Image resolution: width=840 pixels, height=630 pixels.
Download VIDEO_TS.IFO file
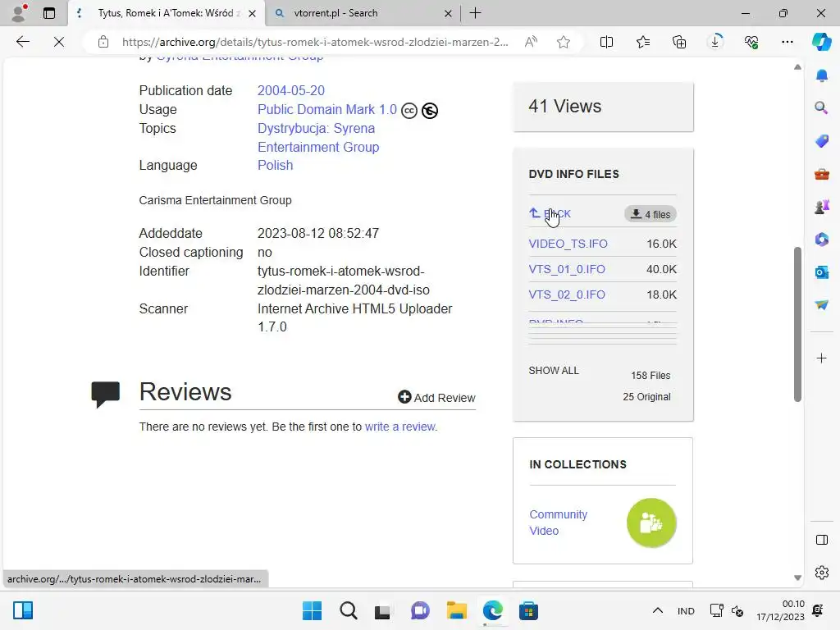[568, 244]
